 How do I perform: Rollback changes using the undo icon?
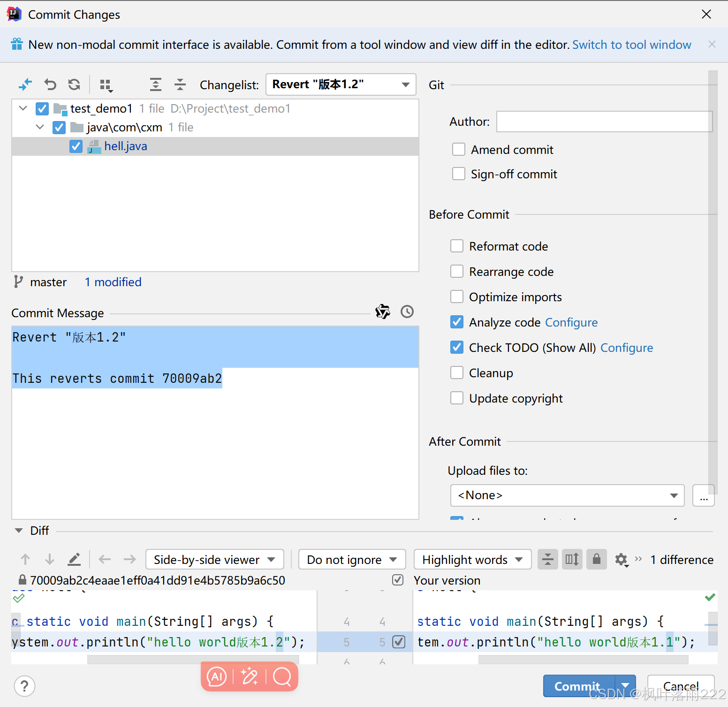coord(50,85)
